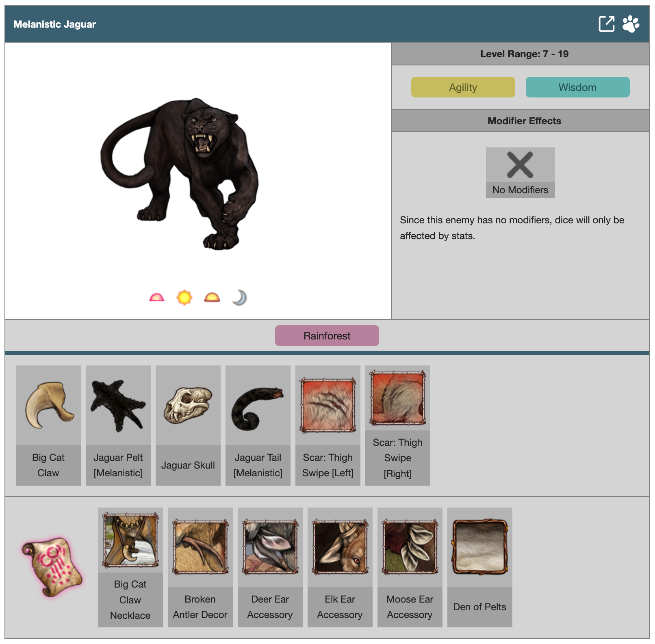Select the dusk sunset icon
655x644 pixels.
click(x=212, y=298)
